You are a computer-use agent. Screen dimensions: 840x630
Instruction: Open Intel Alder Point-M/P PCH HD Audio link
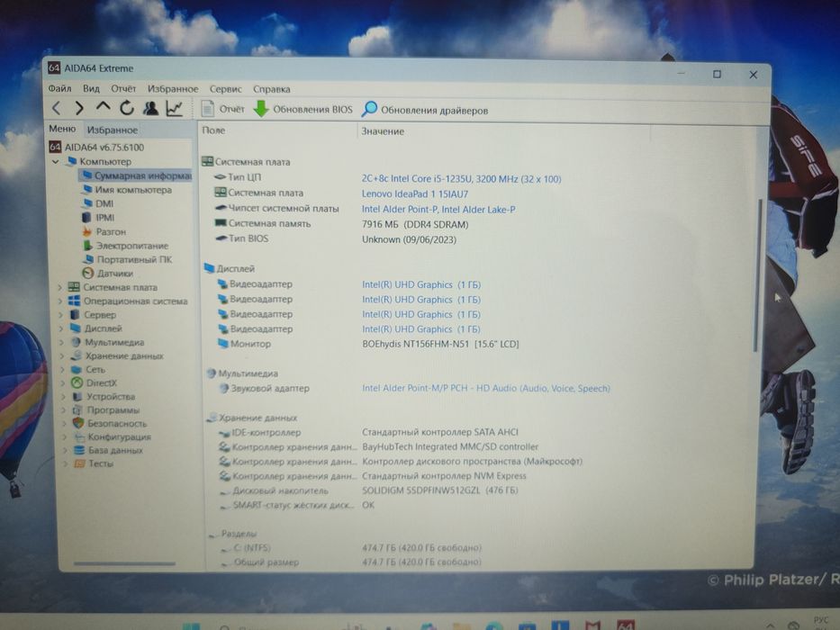[x=486, y=388]
